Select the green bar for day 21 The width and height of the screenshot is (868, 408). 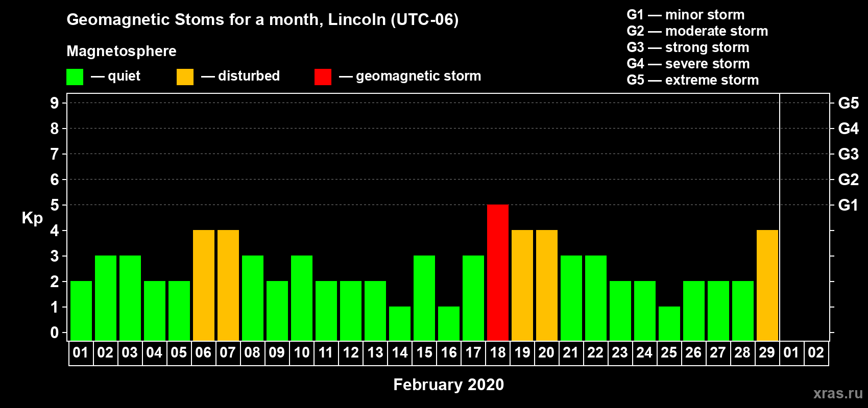pos(571,298)
